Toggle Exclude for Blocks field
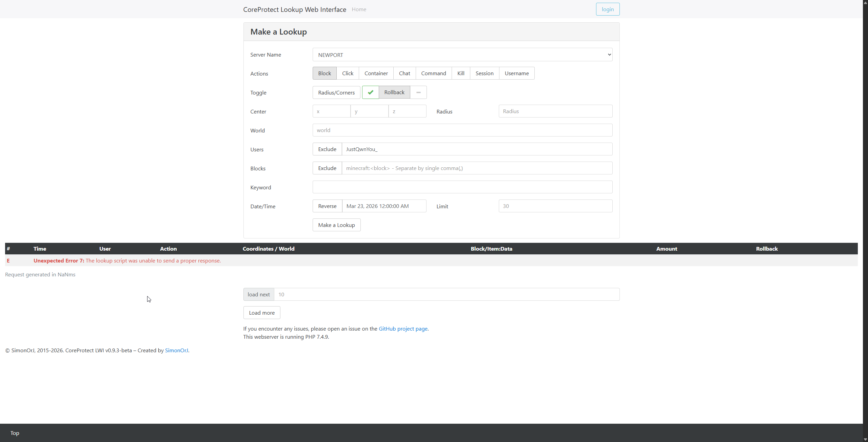This screenshot has width=868, height=442. coord(327,168)
